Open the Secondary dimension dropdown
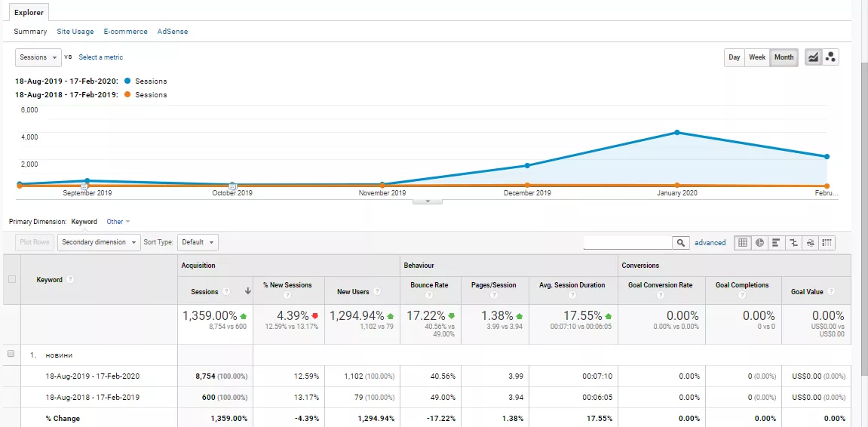Image resolution: width=868 pixels, height=427 pixels. (99, 242)
